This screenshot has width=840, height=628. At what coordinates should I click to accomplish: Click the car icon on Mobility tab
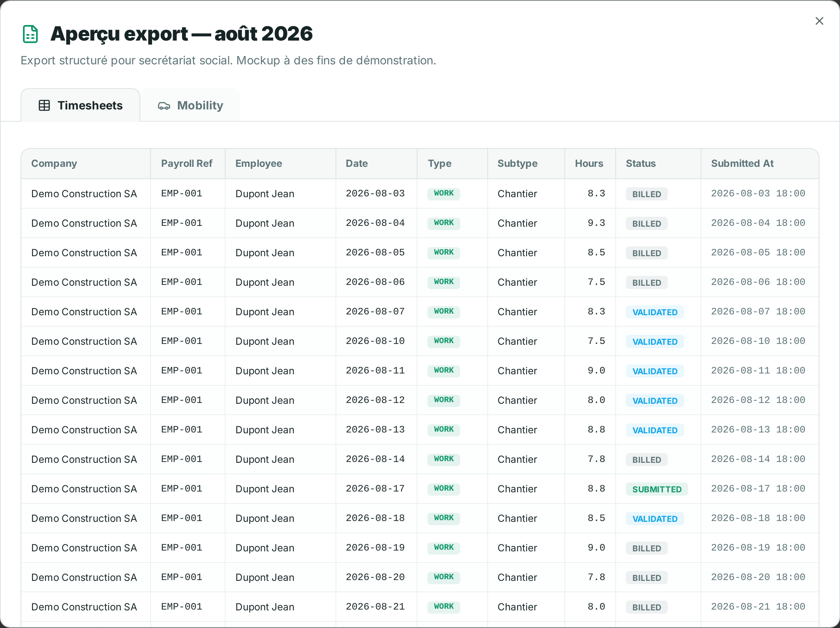[164, 106]
